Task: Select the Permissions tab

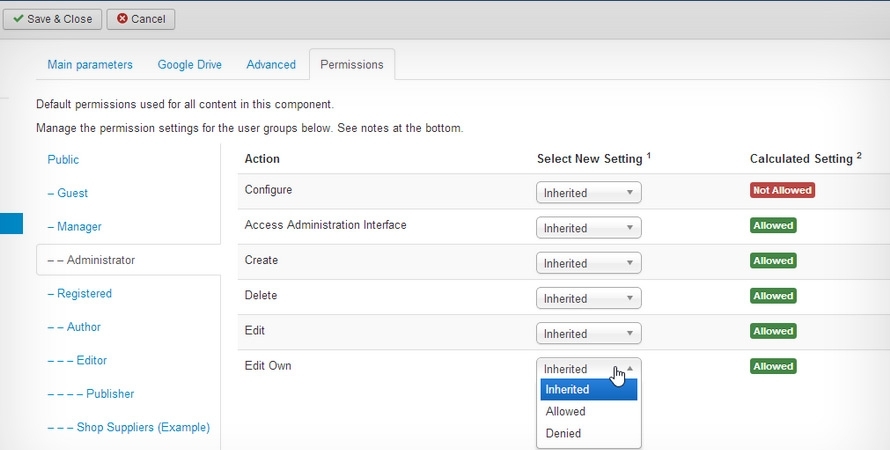Action: pos(352,65)
